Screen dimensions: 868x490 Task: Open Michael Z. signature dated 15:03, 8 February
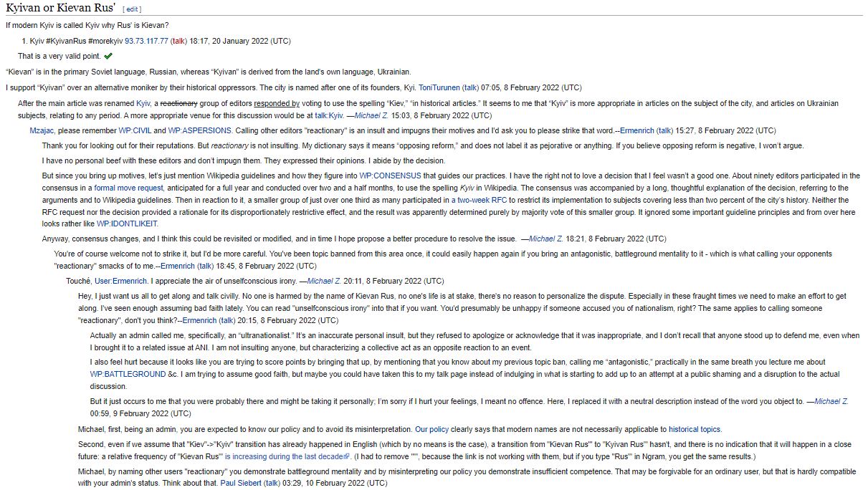tap(371, 115)
